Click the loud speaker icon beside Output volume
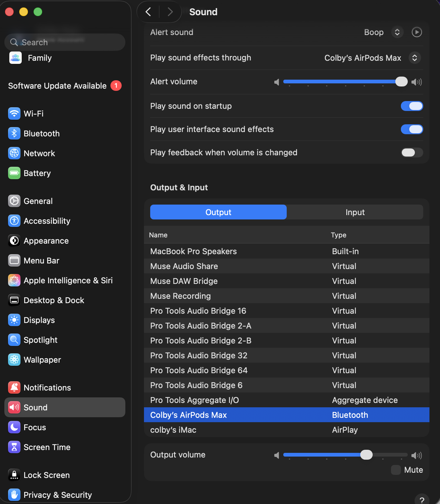 [417, 455]
